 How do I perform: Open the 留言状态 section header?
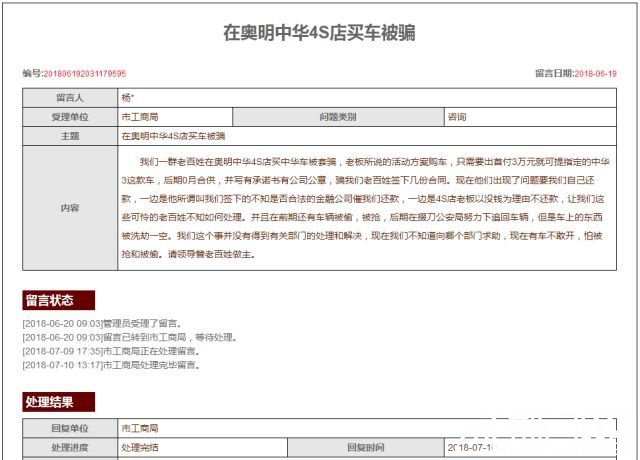click(x=58, y=301)
